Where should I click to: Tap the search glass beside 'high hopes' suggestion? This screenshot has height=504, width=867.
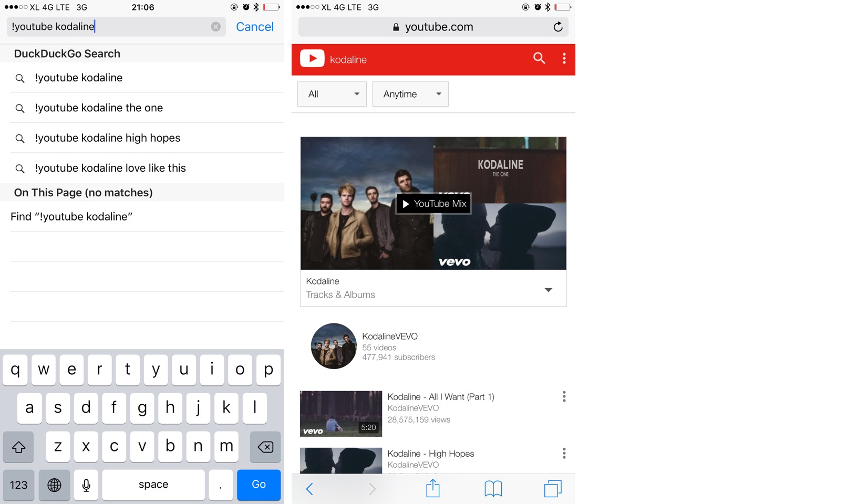(20, 139)
